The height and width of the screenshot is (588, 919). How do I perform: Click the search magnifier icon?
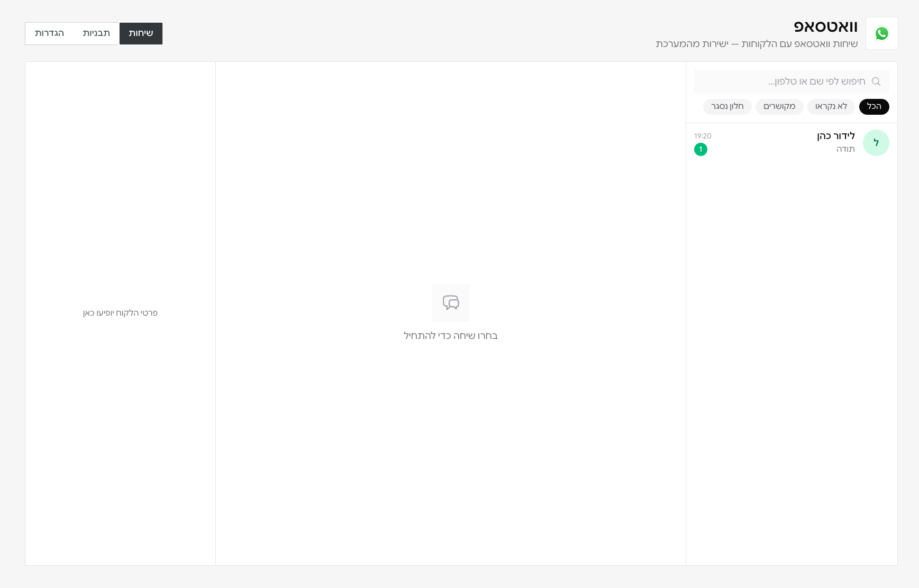(876, 81)
